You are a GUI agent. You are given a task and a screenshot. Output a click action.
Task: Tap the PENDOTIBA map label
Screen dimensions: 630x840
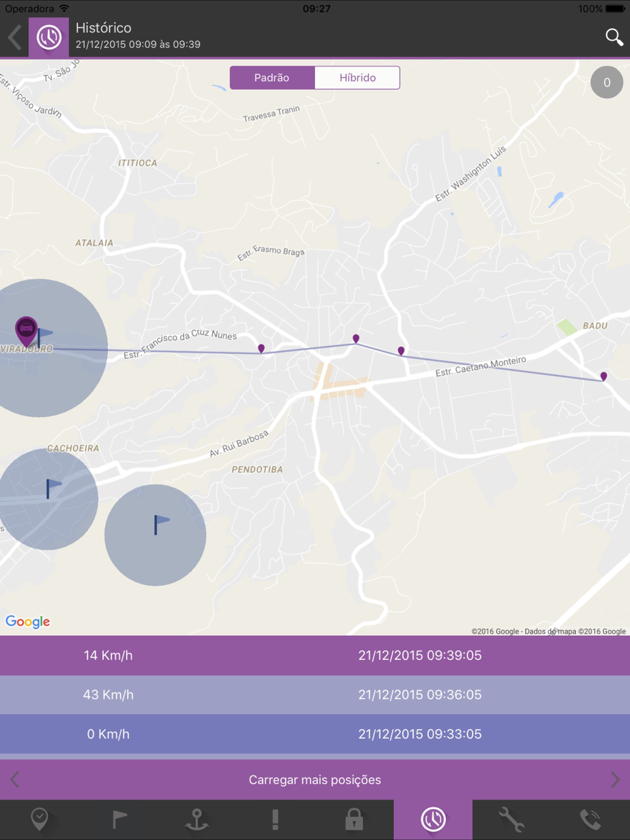(257, 470)
